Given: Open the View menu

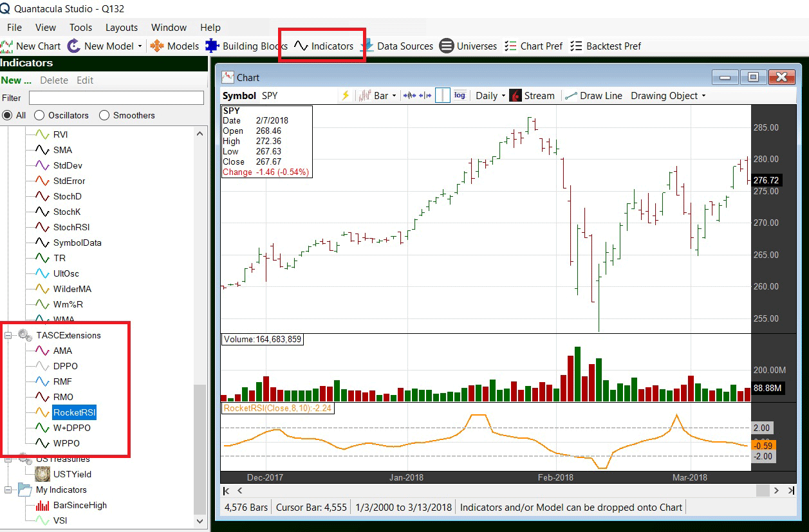Looking at the screenshot, I should (46, 28).
